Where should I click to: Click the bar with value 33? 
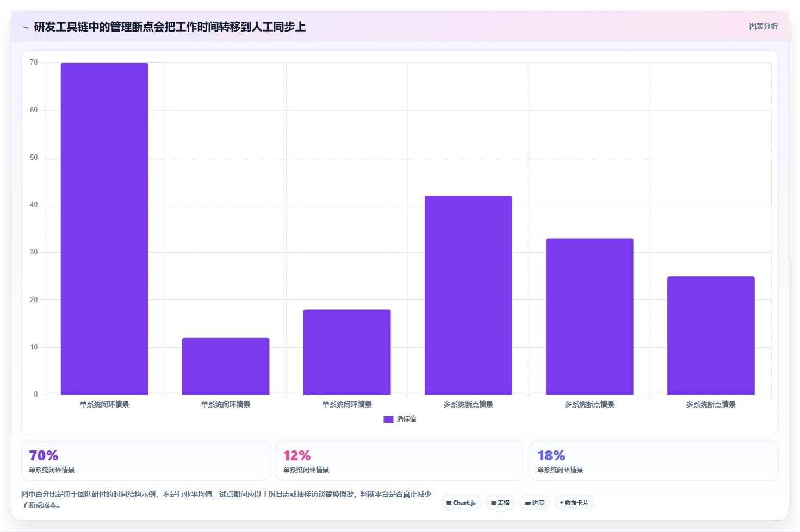click(x=590, y=316)
